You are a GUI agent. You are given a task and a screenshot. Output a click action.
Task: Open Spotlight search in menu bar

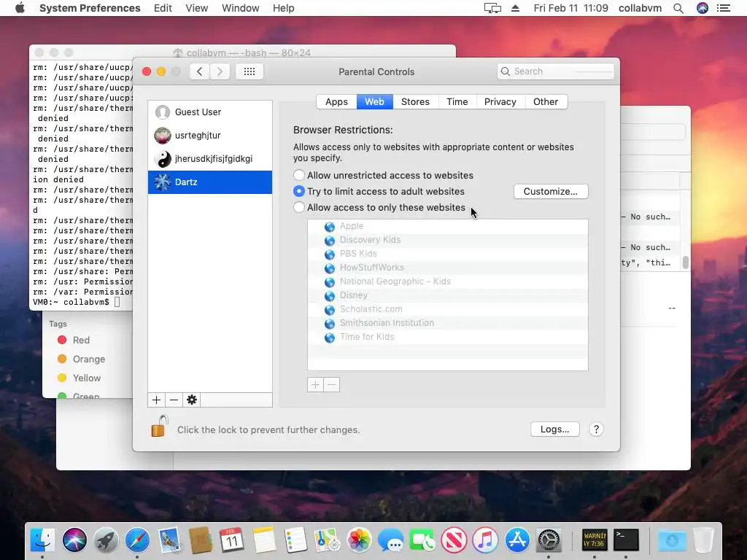point(678,8)
